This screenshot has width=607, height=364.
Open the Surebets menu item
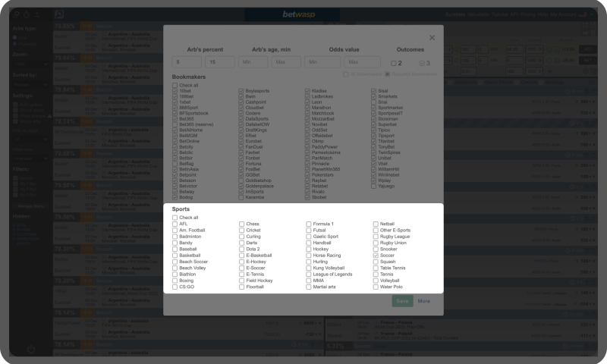(455, 14)
